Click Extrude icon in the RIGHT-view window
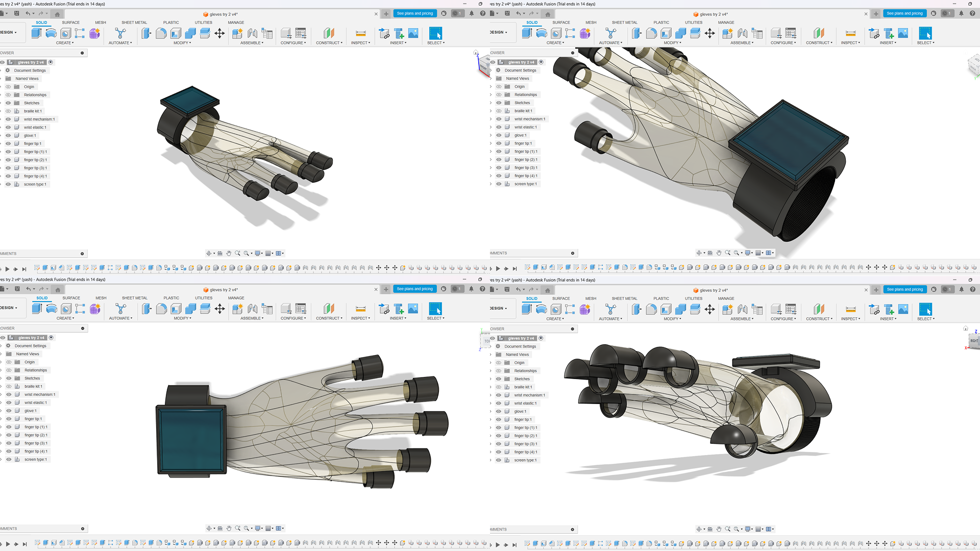Screen dimensions: 980x551 click(x=527, y=309)
